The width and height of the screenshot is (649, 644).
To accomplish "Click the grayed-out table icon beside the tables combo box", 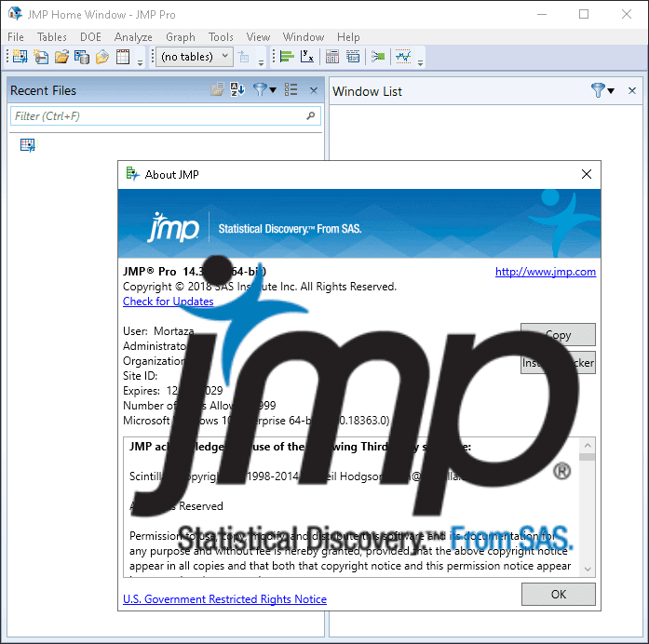I will pyautogui.click(x=244, y=57).
